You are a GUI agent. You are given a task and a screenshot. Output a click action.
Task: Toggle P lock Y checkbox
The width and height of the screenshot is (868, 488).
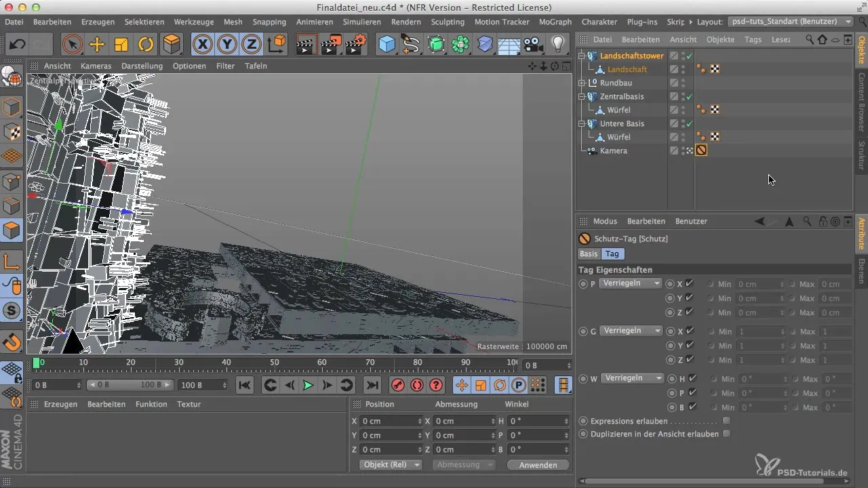tap(690, 298)
